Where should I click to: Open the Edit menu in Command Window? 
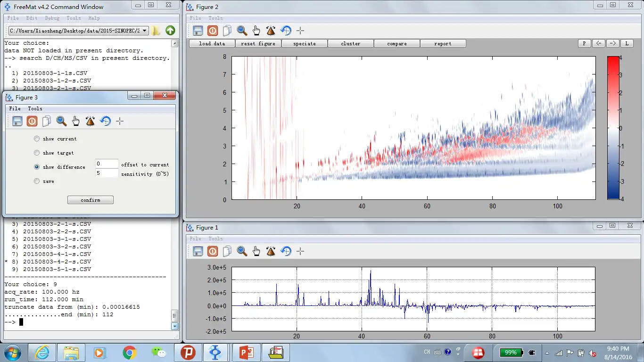(x=32, y=18)
